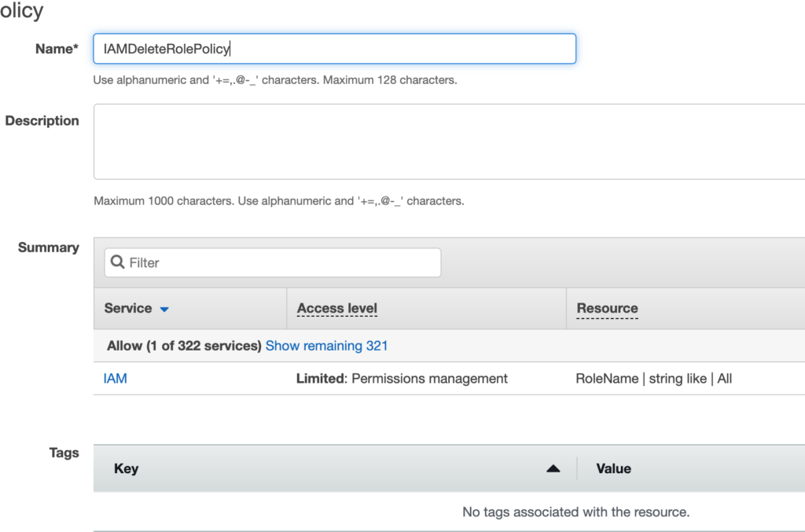The image size is (805, 532).
Task: Click the 'Allow (1 of 322 services)' text
Action: pyautogui.click(x=184, y=346)
